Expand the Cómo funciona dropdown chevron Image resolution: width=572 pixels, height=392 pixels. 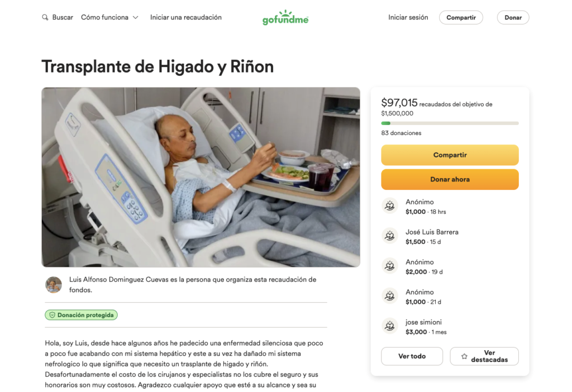135,17
